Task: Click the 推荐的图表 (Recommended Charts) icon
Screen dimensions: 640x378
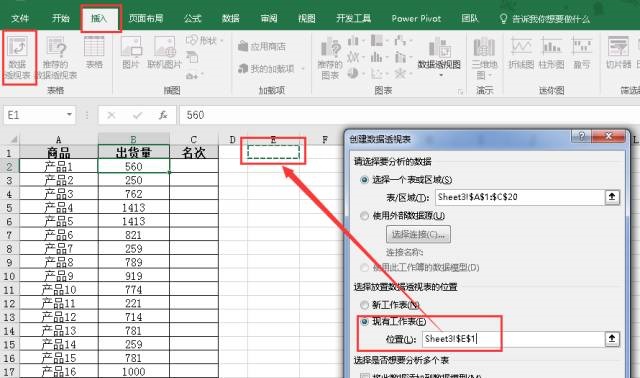Action: click(330, 58)
